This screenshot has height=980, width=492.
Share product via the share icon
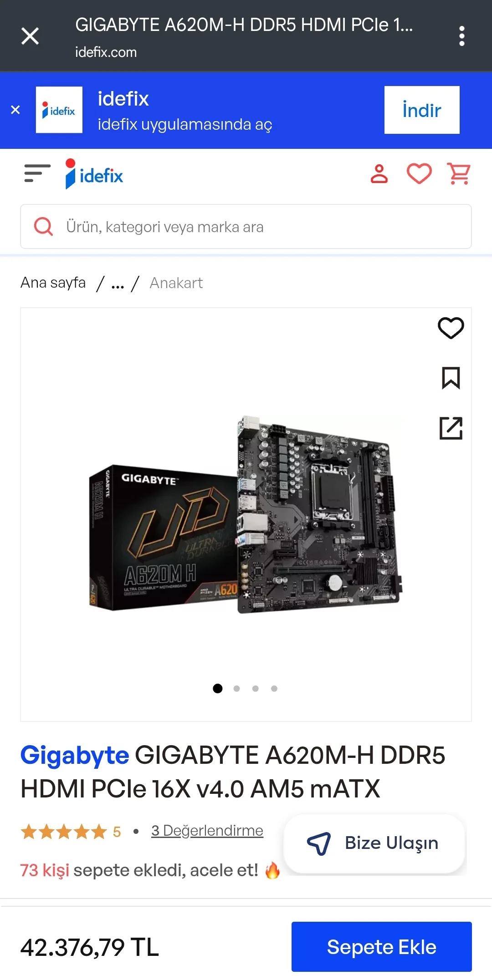point(451,428)
